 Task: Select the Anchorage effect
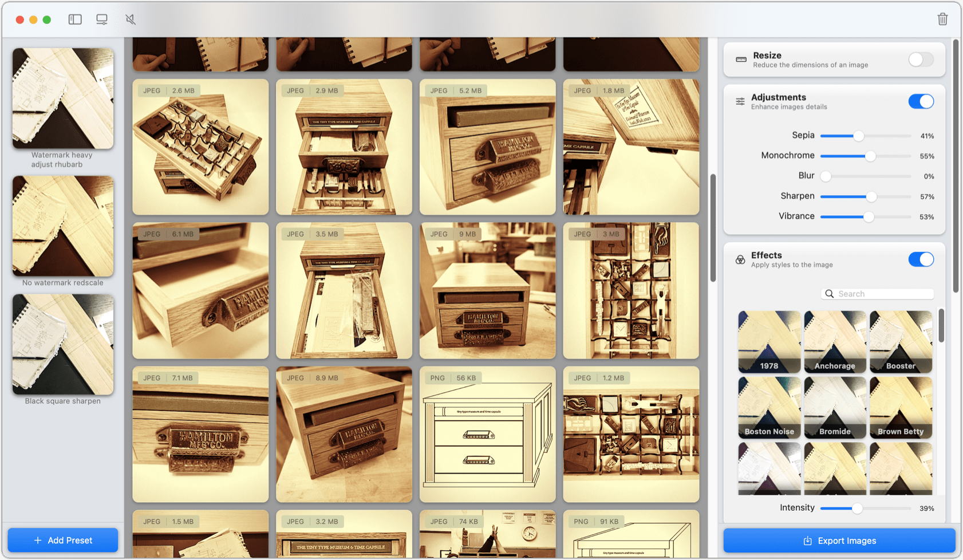835,342
